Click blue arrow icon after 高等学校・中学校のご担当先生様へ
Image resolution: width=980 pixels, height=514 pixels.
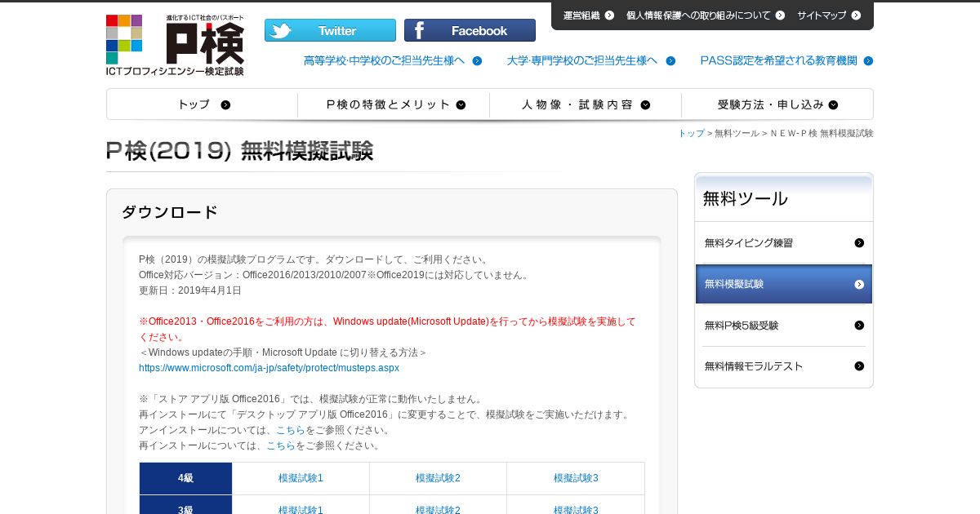(x=477, y=60)
